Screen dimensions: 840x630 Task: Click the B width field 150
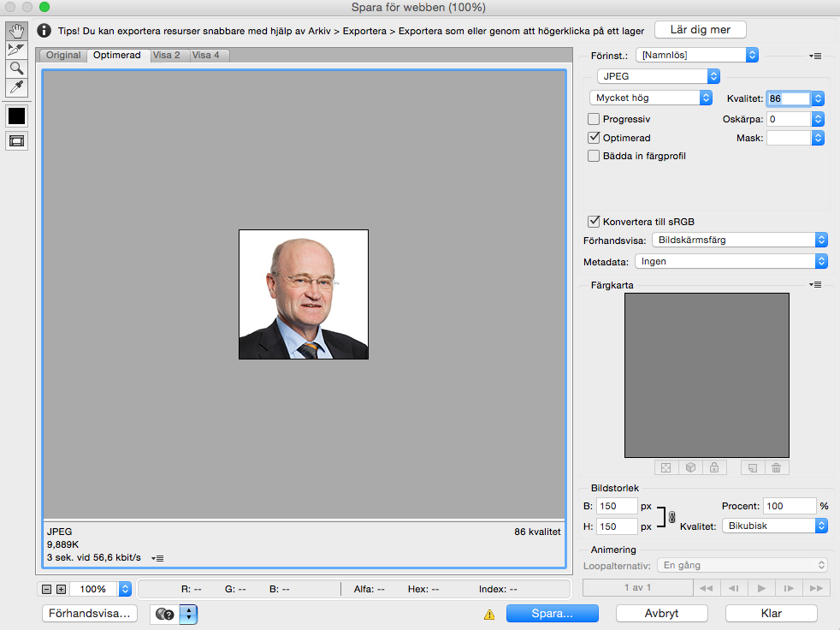pyautogui.click(x=617, y=506)
